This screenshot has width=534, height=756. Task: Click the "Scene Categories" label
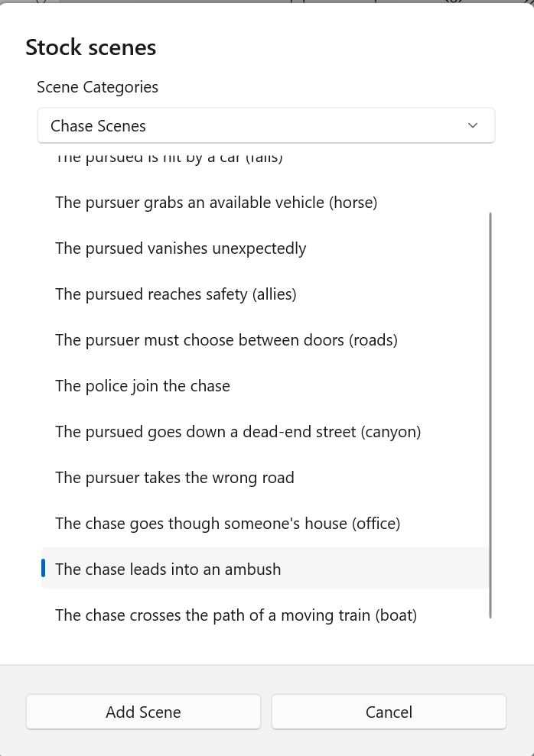(x=97, y=87)
